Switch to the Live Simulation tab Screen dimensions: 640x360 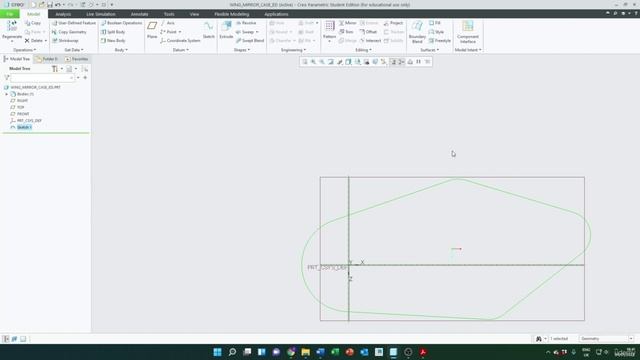coord(101,14)
